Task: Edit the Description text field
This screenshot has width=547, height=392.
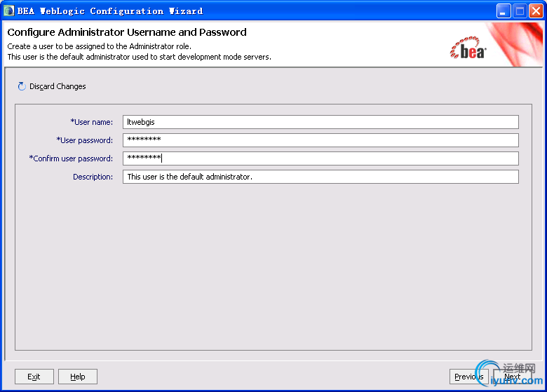Action: point(320,177)
